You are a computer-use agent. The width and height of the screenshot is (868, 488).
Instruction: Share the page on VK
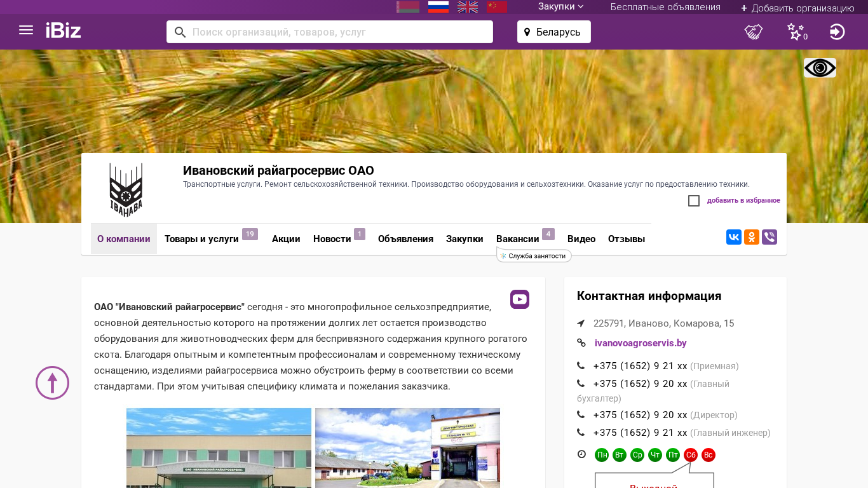(x=734, y=237)
